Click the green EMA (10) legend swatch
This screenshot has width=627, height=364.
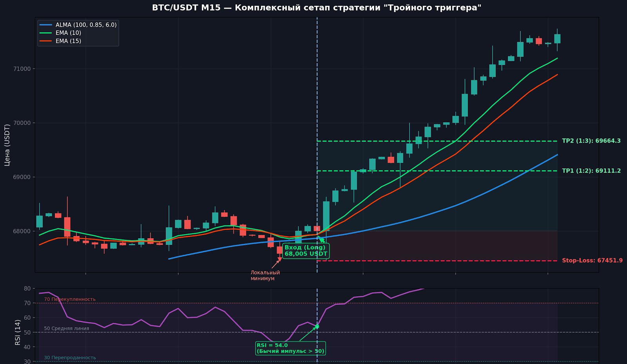[x=46, y=33]
